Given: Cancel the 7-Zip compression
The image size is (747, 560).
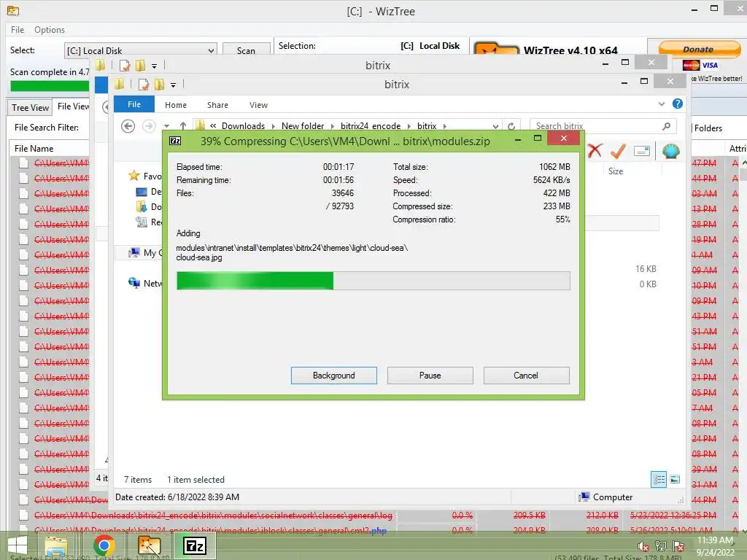Looking at the screenshot, I should (x=526, y=376).
